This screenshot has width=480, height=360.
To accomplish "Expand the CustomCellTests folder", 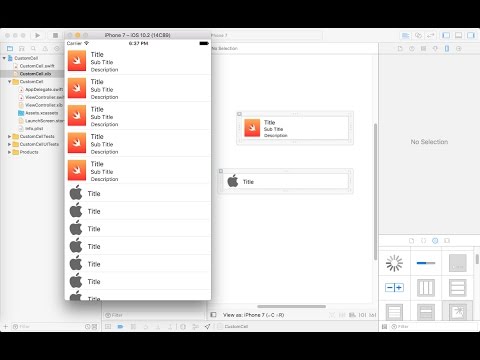I will 10,136.
